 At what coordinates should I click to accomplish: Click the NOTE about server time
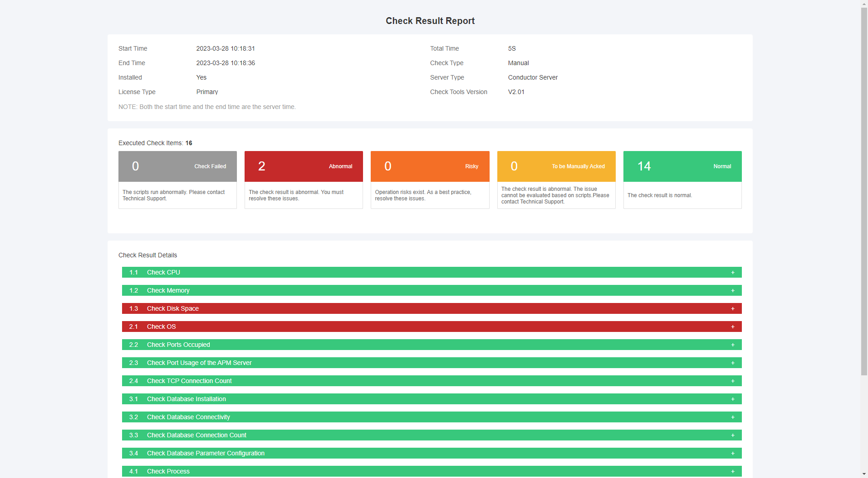tap(207, 107)
